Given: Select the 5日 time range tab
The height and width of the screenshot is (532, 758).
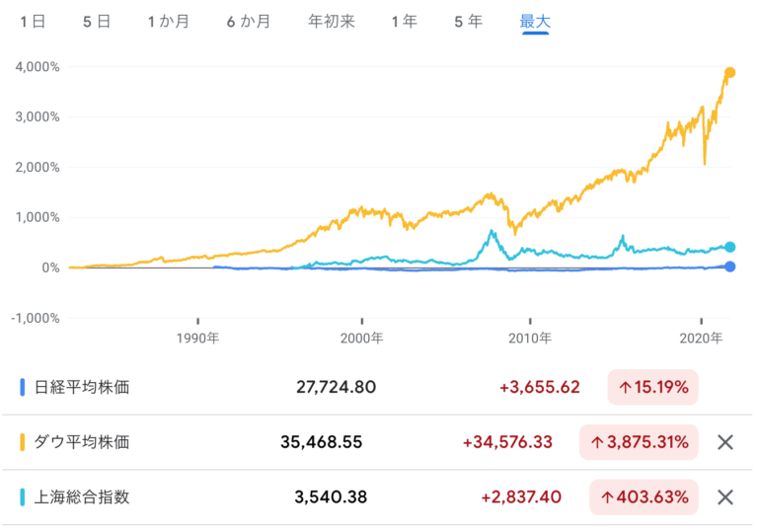Looking at the screenshot, I should pos(96,22).
